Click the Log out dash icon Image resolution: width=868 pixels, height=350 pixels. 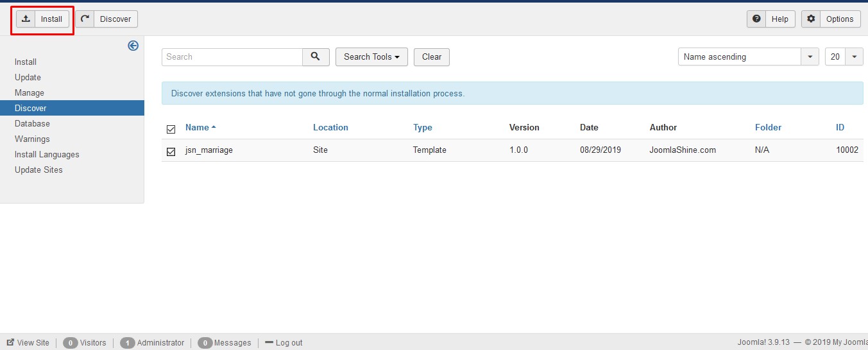269,343
